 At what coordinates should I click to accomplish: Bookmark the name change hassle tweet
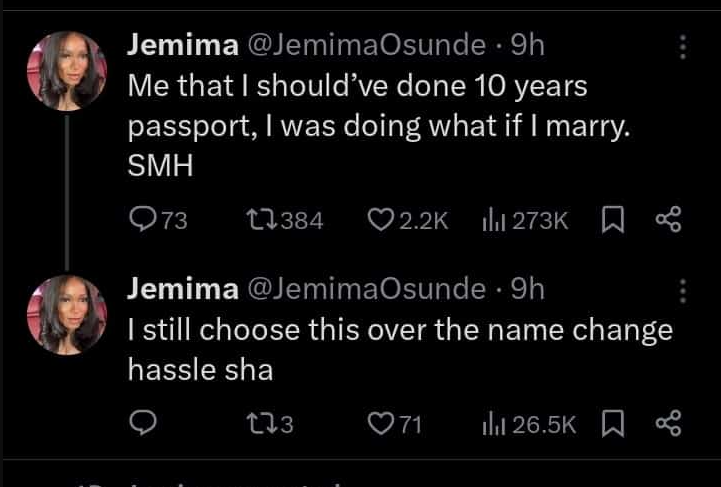tap(614, 425)
